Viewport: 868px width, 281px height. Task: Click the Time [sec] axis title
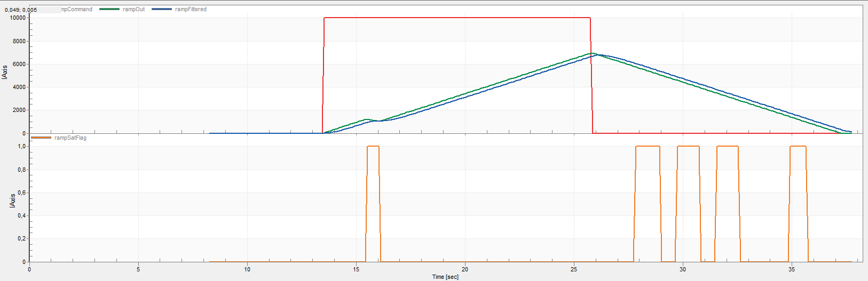pyautogui.click(x=445, y=277)
